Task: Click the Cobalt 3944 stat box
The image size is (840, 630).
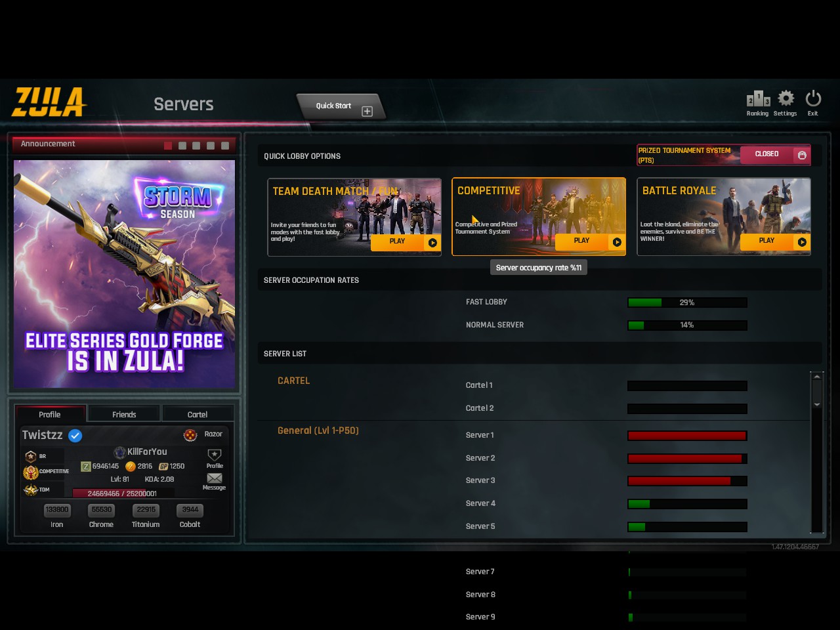Action: tap(190, 510)
